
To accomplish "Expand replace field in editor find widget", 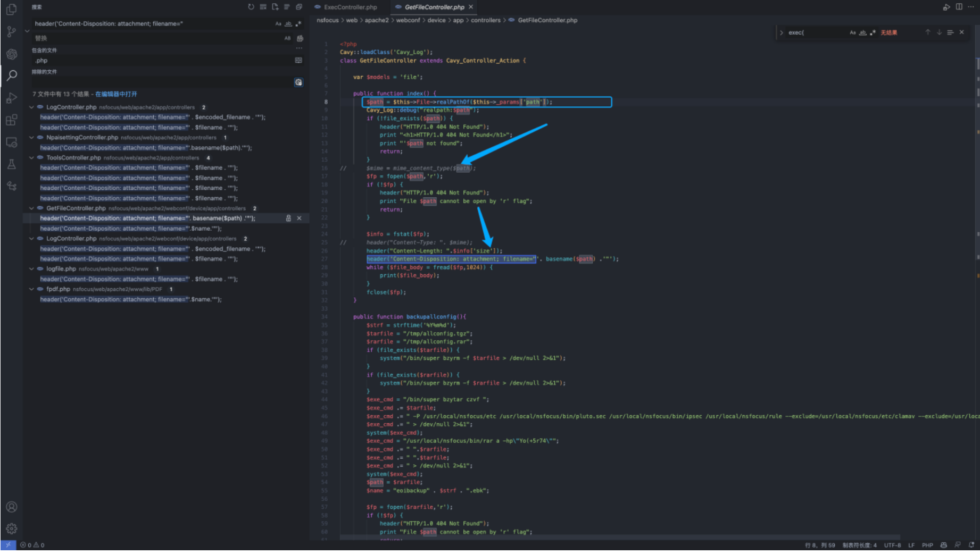I will tap(781, 32).
